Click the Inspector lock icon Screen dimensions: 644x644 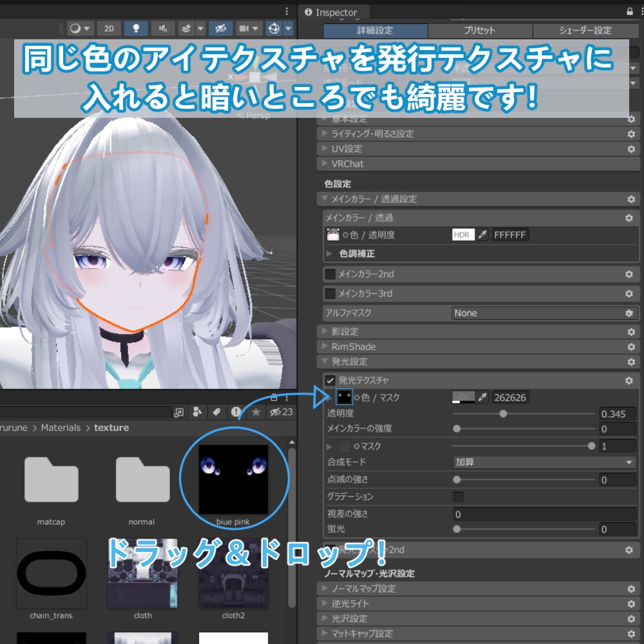(630, 12)
